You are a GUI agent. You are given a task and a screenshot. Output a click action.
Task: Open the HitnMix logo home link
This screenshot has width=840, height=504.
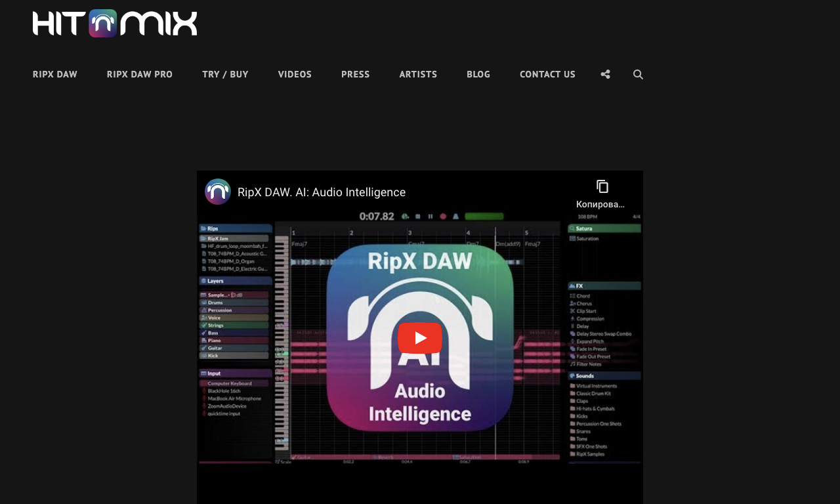point(115,23)
